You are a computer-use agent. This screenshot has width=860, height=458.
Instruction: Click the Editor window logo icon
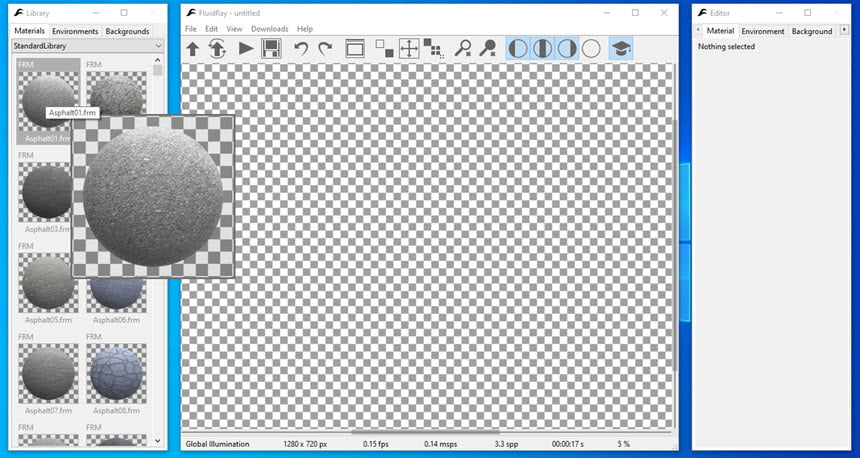coord(702,13)
